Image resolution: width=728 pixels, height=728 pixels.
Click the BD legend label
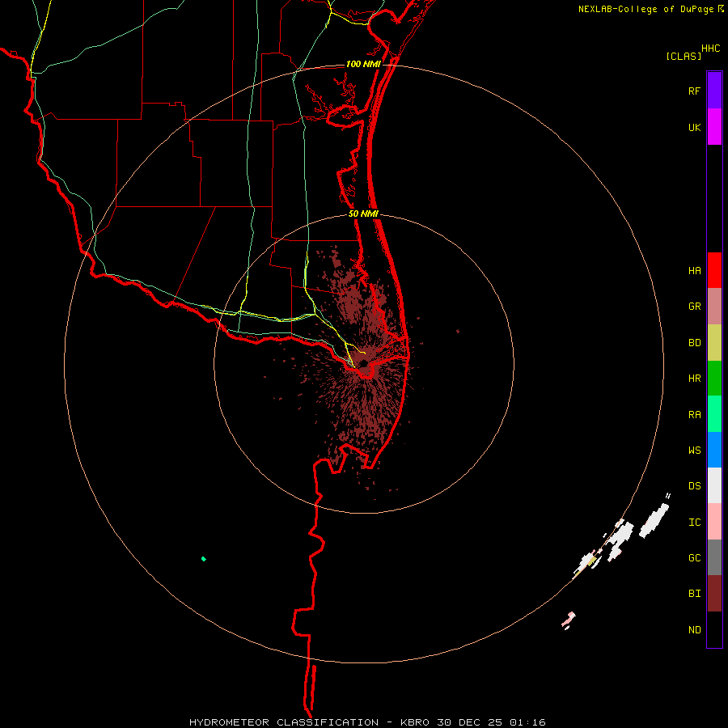point(694,343)
